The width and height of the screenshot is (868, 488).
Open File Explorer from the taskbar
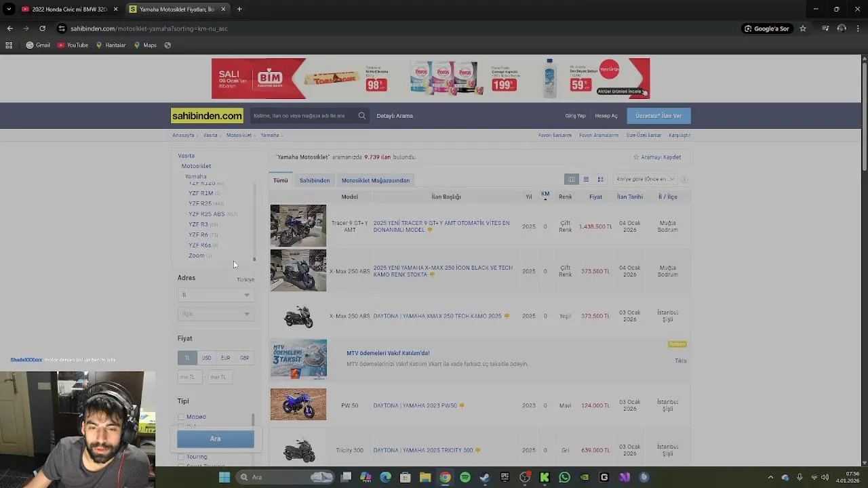(425, 477)
